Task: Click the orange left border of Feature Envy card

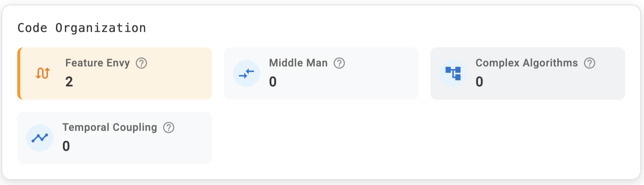Action: 19,73
